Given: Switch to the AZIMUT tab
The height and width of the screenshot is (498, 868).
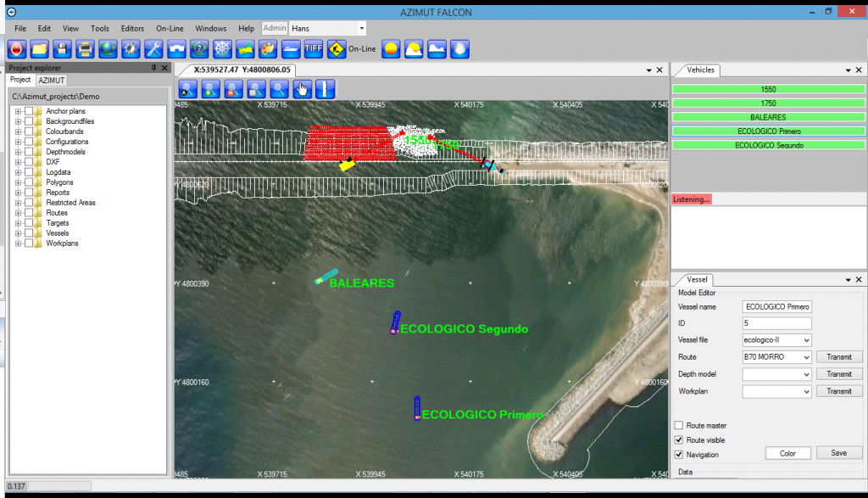Looking at the screenshot, I should (52, 80).
